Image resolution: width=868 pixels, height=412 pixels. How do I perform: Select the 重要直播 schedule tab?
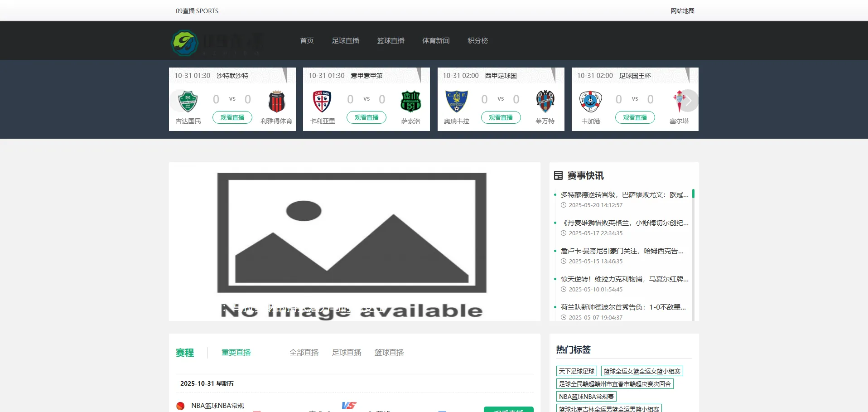pos(236,353)
